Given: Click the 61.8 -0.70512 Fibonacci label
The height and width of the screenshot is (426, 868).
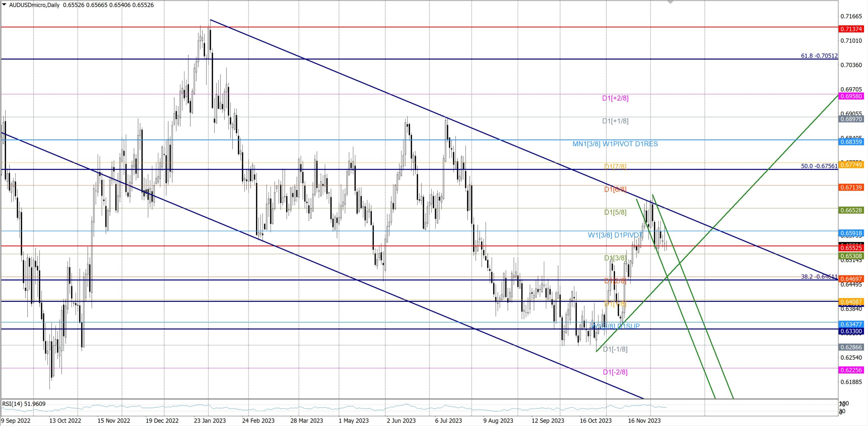Looking at the screenshot, I should [819, 56].
